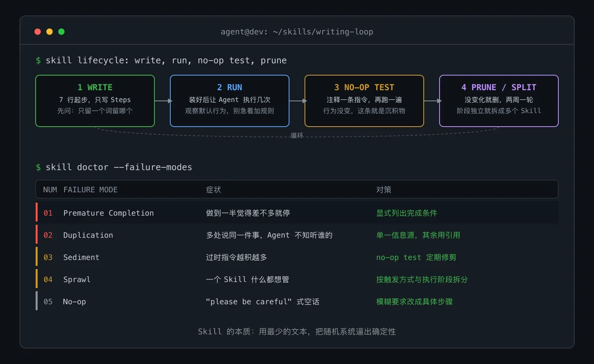Image resolution: width=594 pixels, height=364 pixels.
Task: Select the 'Premature Completion' row name
Action: [109, 213]
